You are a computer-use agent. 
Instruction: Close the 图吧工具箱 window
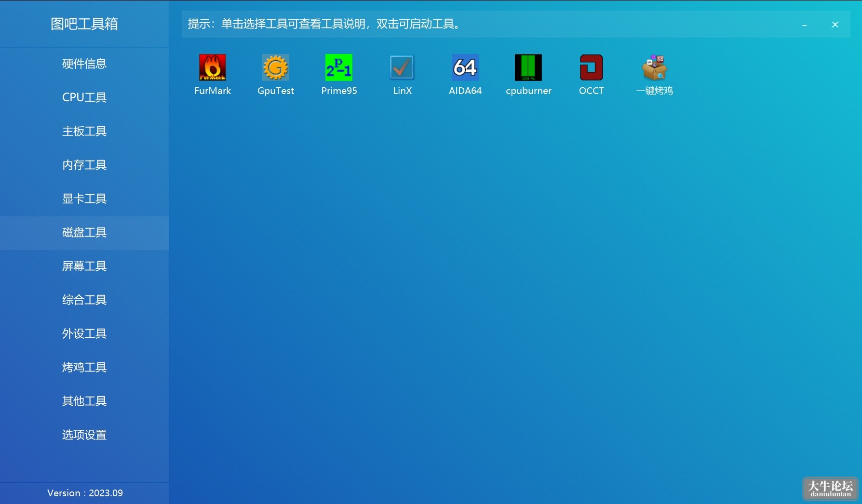835,25
